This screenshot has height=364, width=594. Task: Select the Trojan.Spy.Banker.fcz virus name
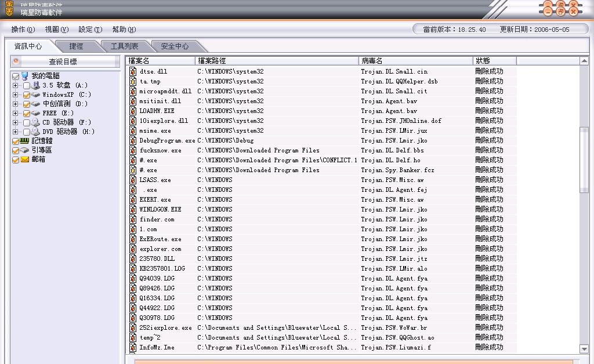tap(397, 170)
